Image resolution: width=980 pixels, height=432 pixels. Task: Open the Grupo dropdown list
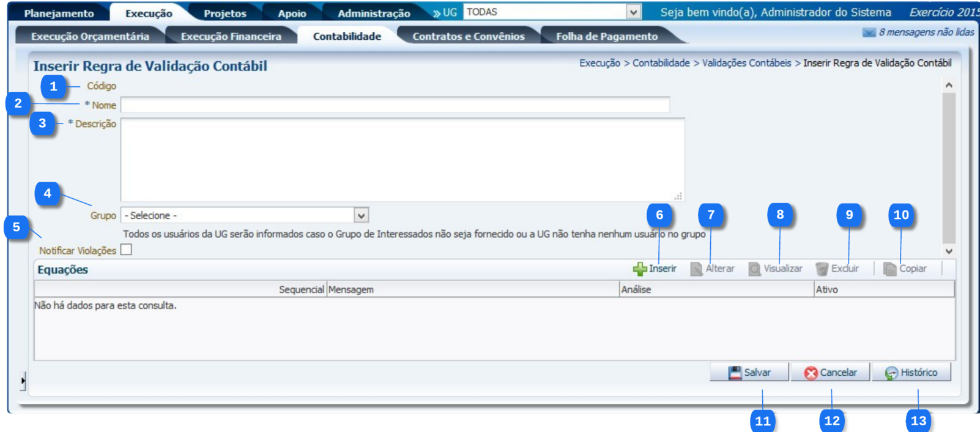(361, 215)
